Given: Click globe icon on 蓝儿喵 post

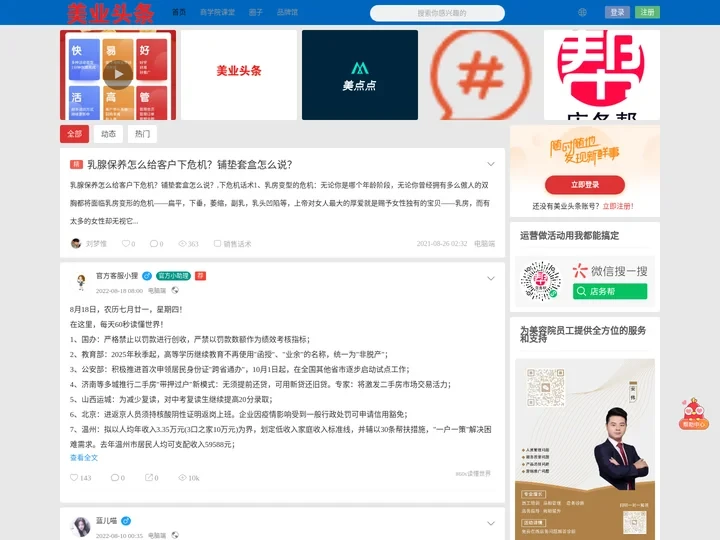Looking at the screenshot, I should [x=175, y=535].
